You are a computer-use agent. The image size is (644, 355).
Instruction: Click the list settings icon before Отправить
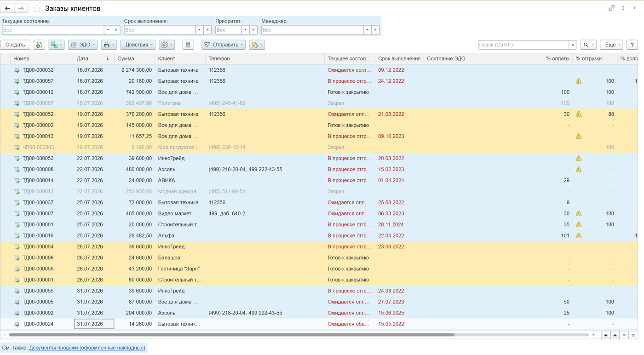188,45
